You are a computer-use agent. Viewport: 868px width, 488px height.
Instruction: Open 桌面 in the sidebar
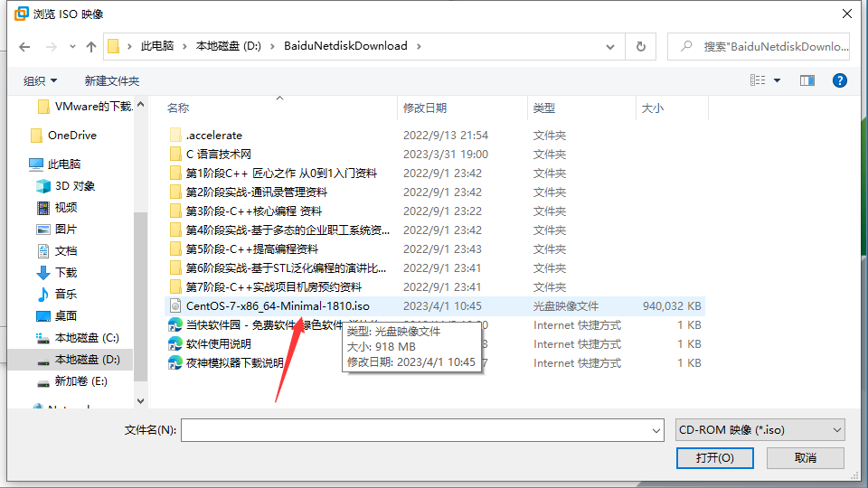[x=56, y=316]
